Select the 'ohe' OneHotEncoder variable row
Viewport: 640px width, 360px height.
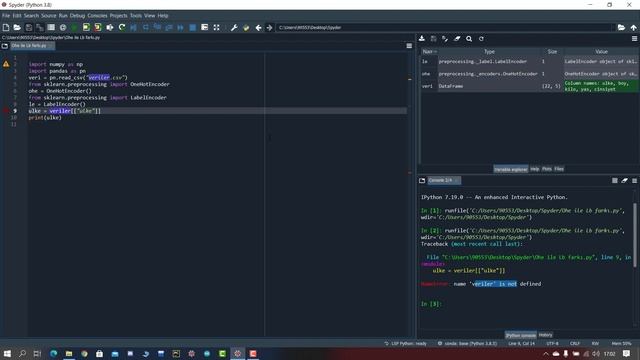pos(530,74)
